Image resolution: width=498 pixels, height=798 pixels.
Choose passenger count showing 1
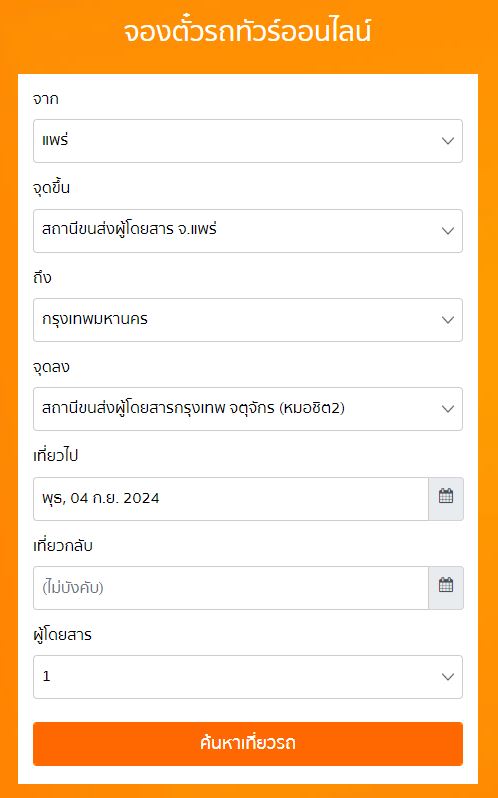(248, 677)
